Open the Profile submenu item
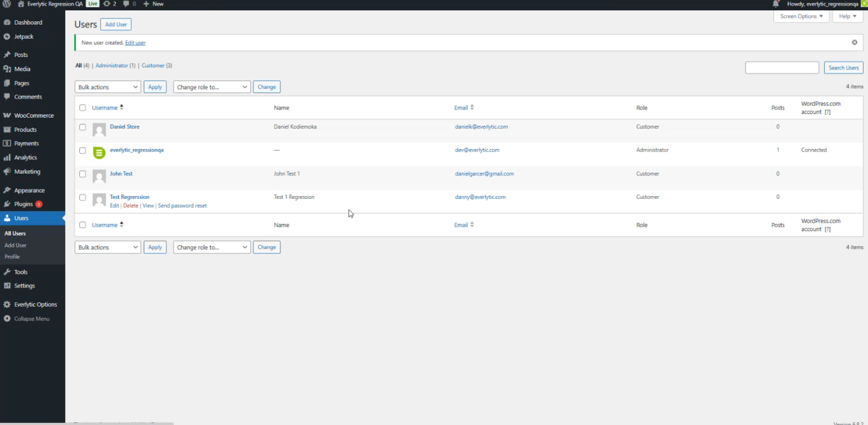Viewport: 868px width, 425px height. tap(12, 257)
